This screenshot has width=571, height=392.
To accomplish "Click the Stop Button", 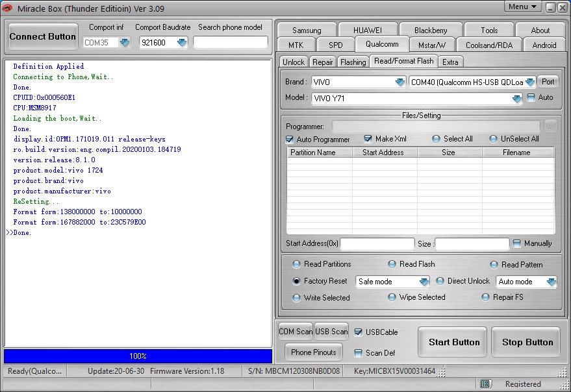I will (x=527, y=342).
